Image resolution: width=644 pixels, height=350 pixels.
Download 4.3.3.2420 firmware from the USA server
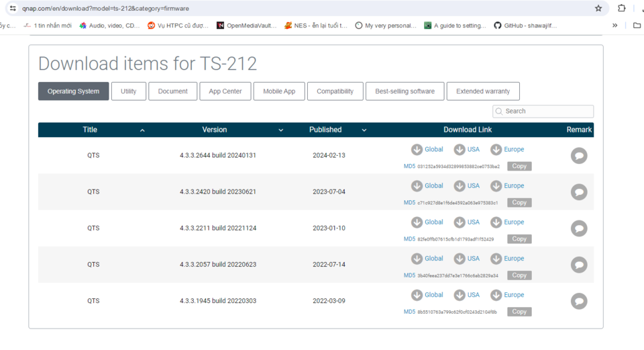[467, 186]
